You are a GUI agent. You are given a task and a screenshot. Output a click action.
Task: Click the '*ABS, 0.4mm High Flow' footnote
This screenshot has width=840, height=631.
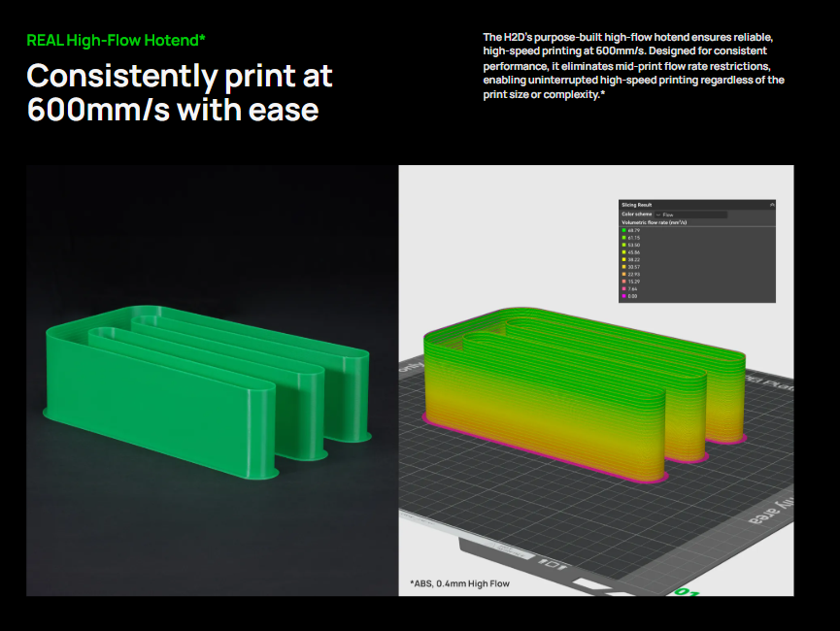coord(459,583)
